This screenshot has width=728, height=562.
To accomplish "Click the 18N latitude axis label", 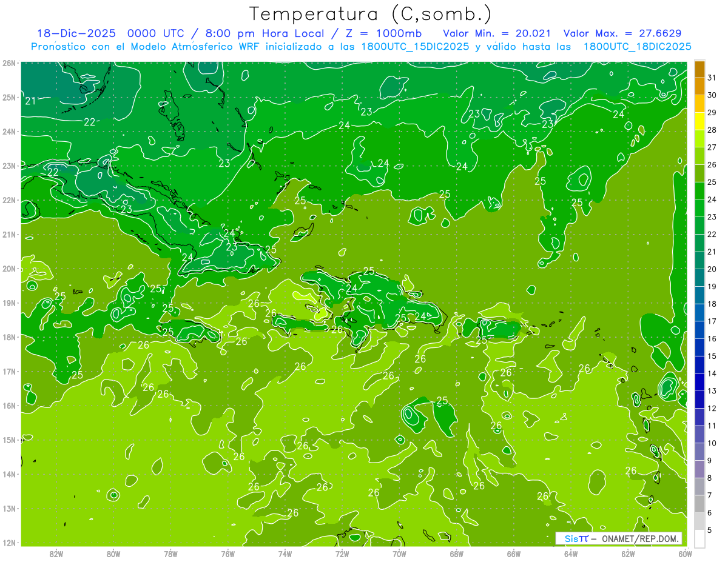I will 9,337.
